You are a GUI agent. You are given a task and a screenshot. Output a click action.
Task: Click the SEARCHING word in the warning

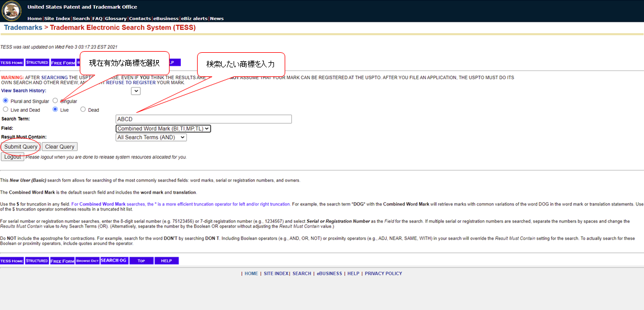click(x=54, y=77)
